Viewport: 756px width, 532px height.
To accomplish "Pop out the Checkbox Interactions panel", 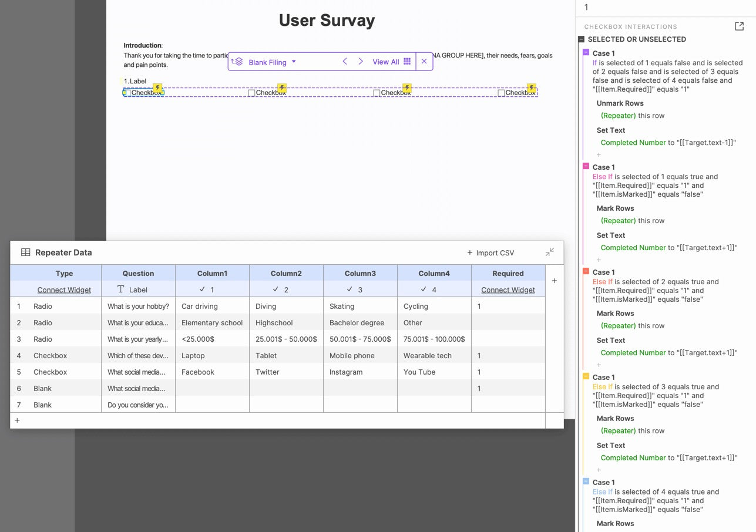I will pos(739,26).
